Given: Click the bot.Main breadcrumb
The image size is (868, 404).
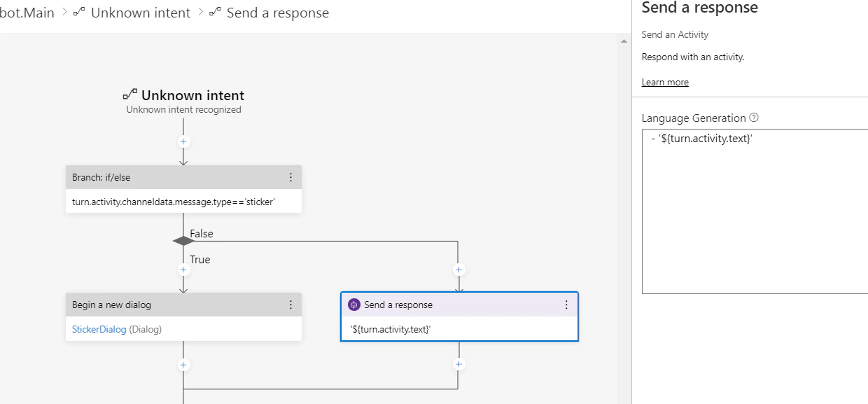Looking at the screenshot, I should coord(27,13).
